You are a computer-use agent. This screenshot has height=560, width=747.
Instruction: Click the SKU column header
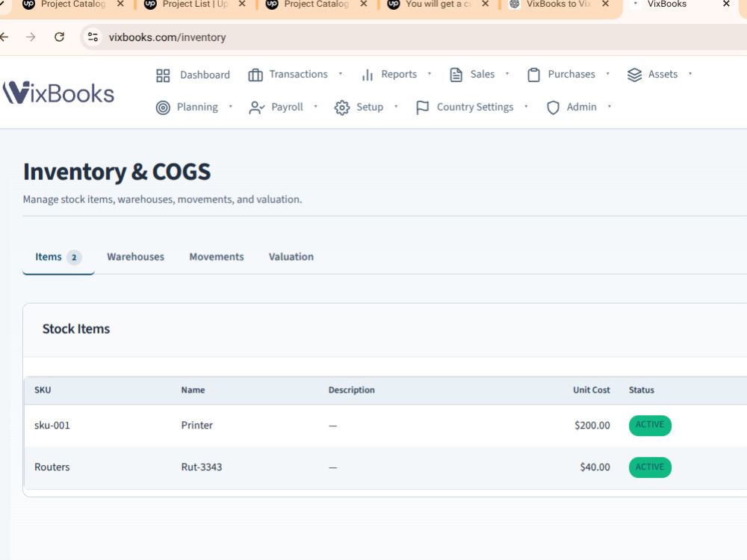tap(43, 390)
